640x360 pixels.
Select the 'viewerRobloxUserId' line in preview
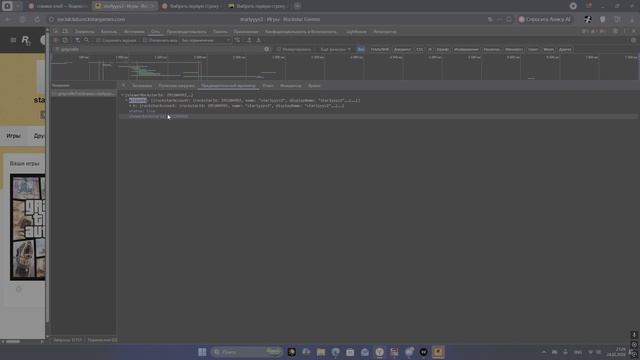click(158, 116)
